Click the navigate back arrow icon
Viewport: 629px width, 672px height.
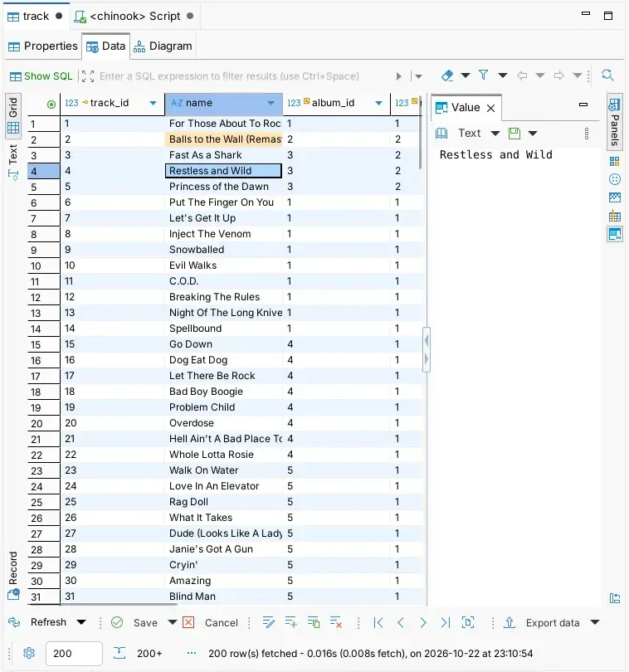click(x=522, y=75)
